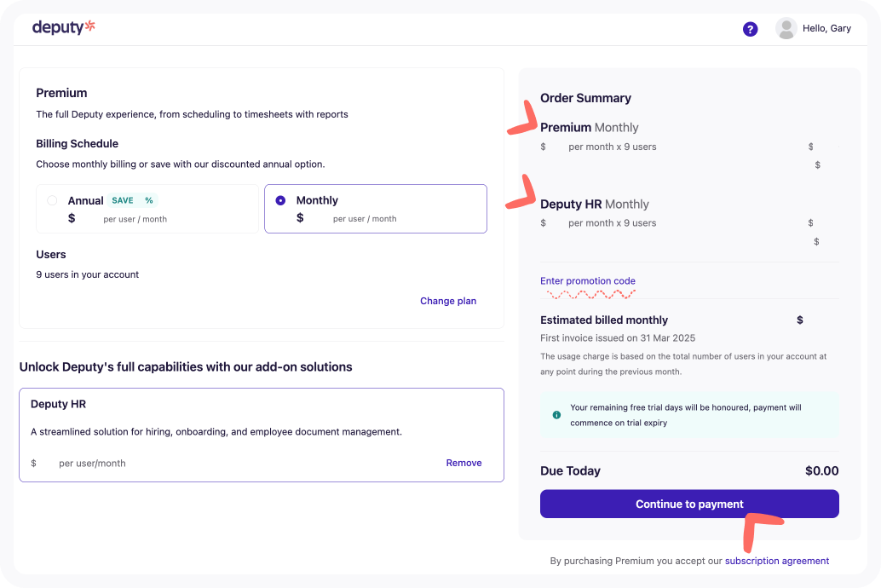Screen dimensions: 881x588
Task: Click '9 users in your account' text
Action: [87, 274]
